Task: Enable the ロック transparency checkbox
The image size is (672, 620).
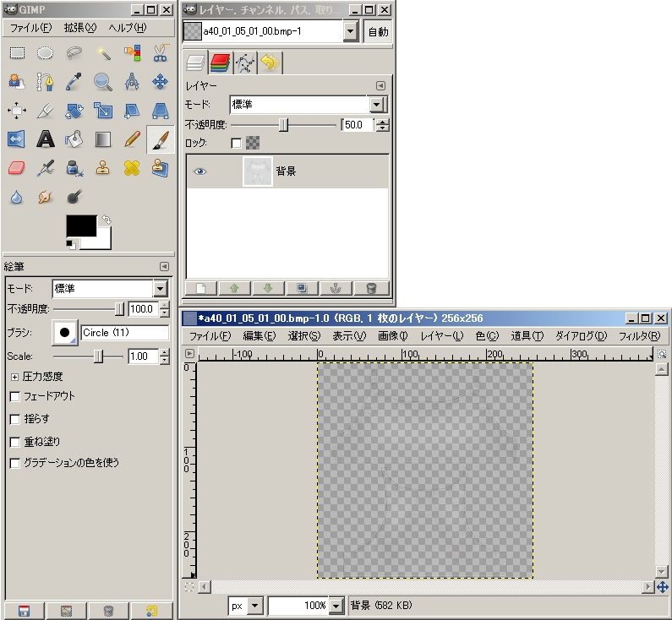Action: pyautogui.click(x=236, y=143)
